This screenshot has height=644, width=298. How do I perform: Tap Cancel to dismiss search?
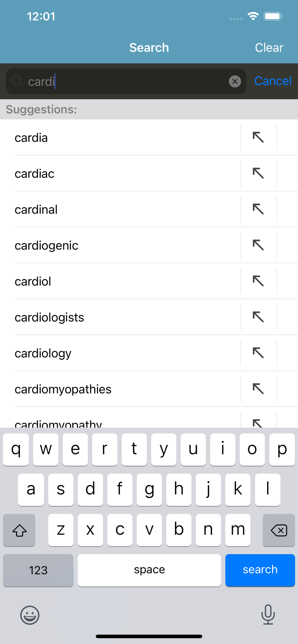[x=273, y=81]
